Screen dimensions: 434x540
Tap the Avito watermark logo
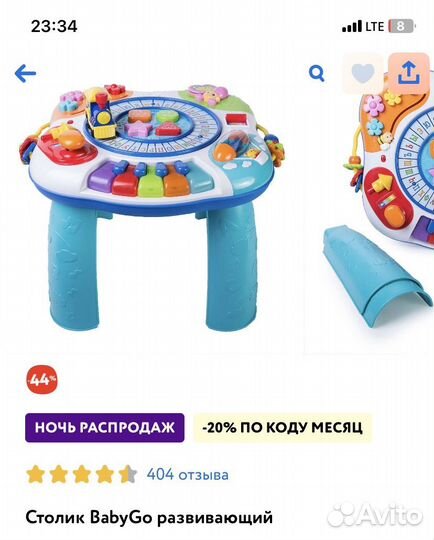pos(375,516)
